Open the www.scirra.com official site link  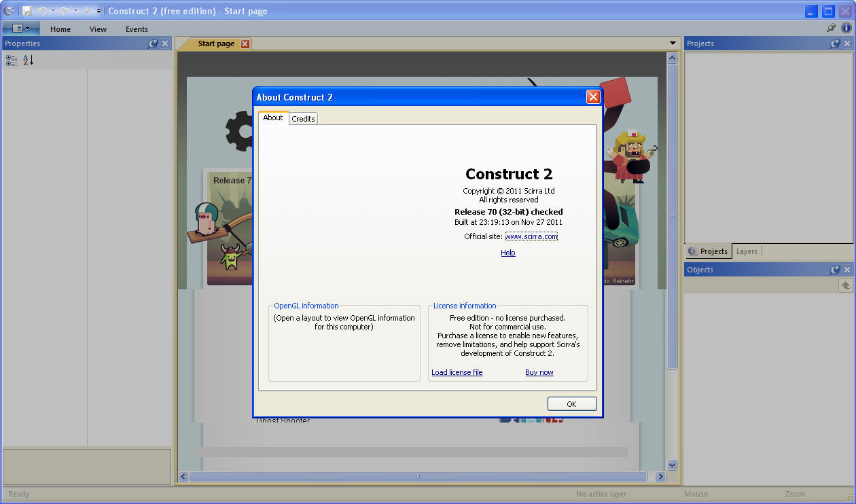tap(531, 236)
